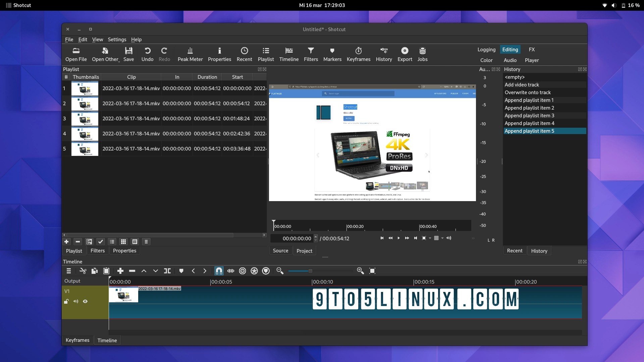Viewport: 644px width, 362px height.
Task: Click the Append clip icon in timeline
Action: click(120, 271)
